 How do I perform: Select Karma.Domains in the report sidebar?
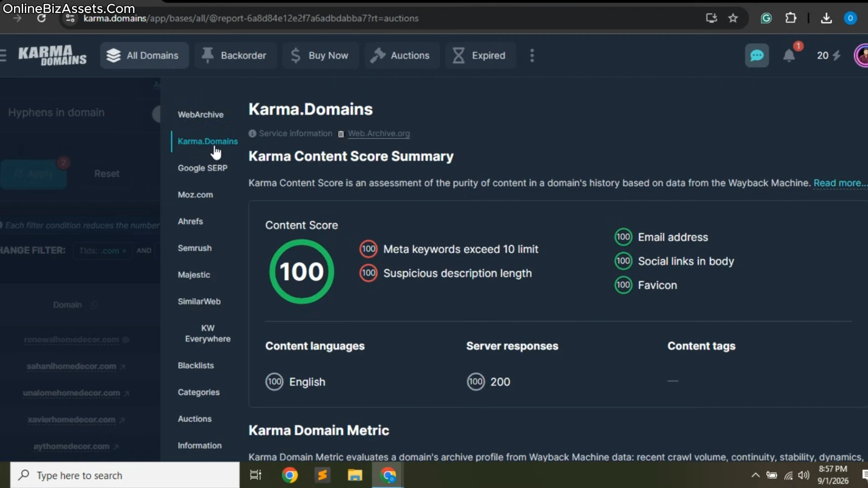point(208,141)
